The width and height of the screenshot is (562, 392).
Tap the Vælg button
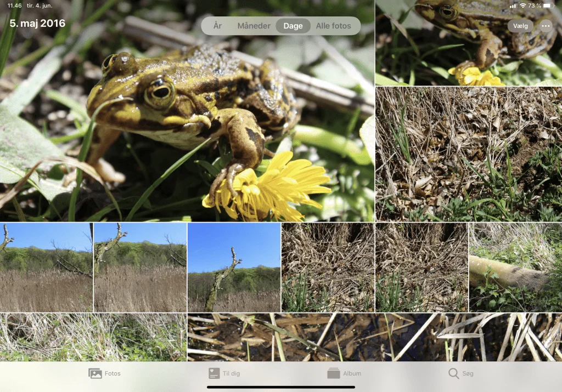[x=520, y=26]
